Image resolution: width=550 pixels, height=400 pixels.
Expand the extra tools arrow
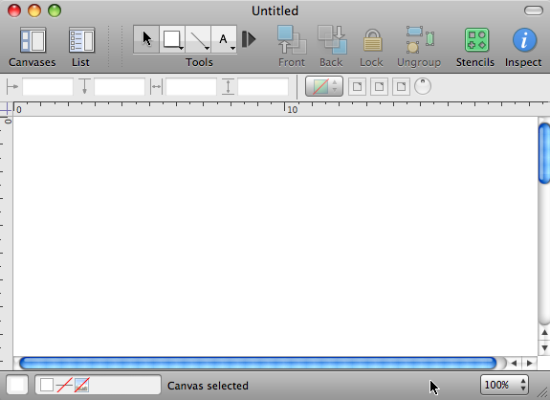(249, 39)
